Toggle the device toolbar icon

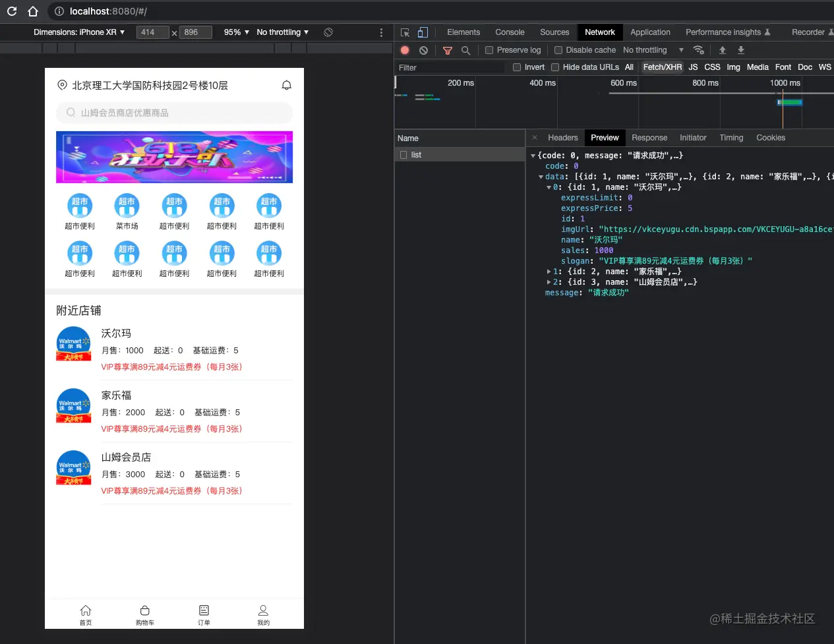point(423,32)
